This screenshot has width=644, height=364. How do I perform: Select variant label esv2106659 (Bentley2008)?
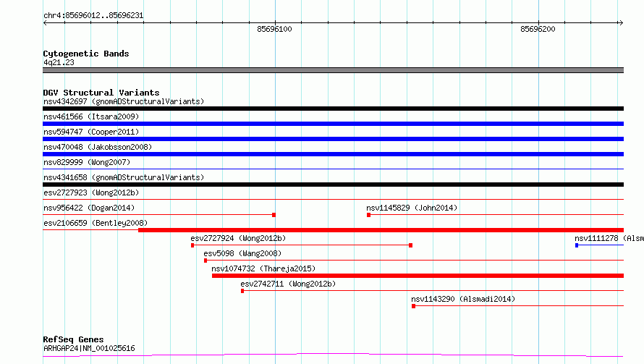point(96,223)
